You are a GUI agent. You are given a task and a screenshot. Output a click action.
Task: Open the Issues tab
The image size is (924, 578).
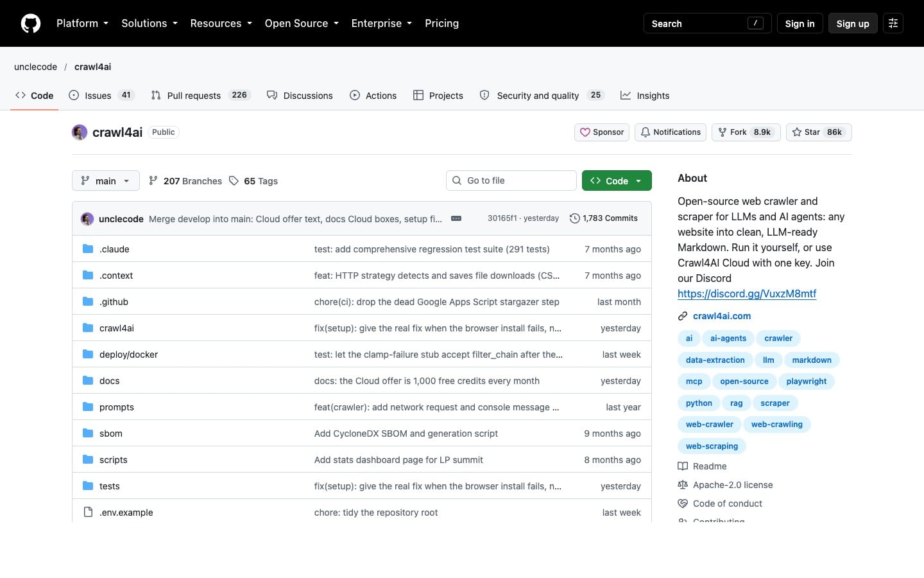(x=101, y=95)
